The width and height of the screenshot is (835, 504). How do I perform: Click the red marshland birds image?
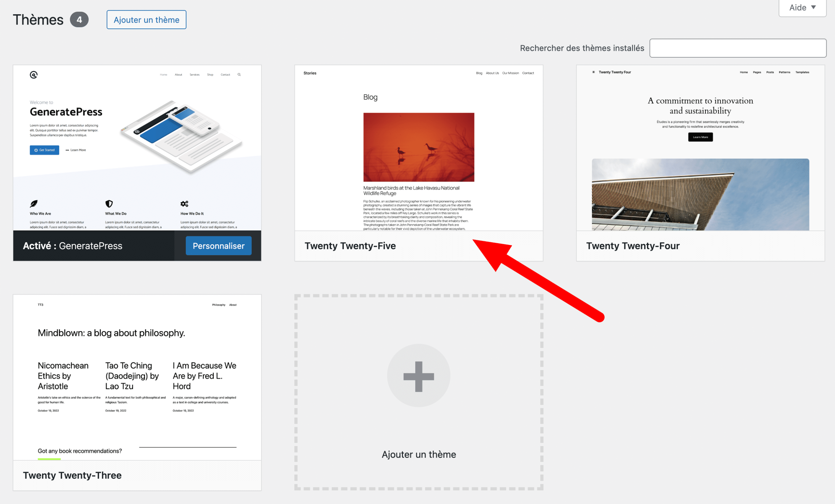click(x=419, y=147)
